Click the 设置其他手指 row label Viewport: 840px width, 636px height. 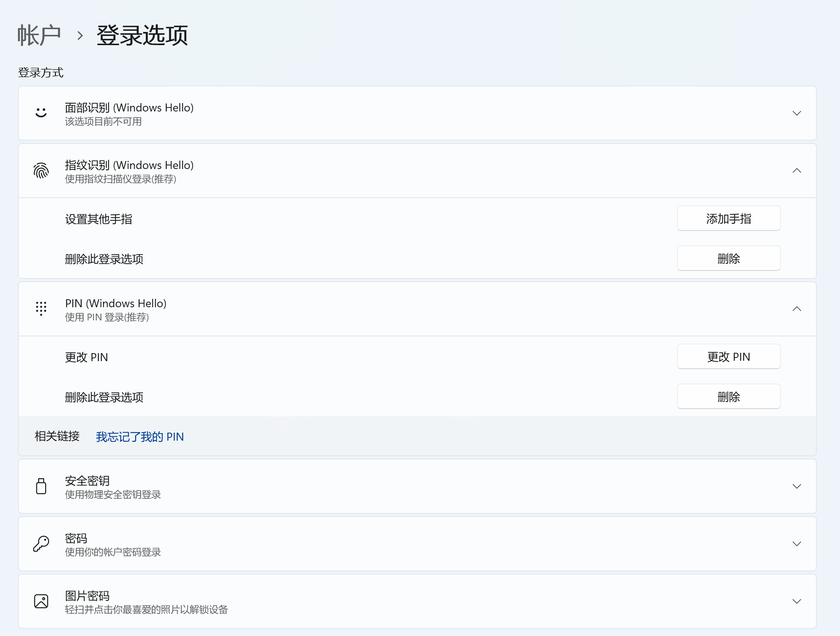pos(99,219)
